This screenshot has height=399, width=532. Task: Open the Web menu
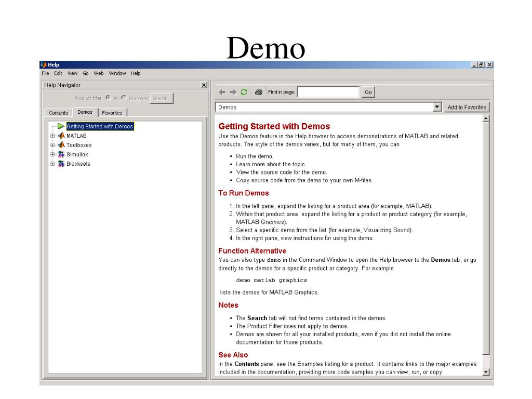tap(99, 73)
